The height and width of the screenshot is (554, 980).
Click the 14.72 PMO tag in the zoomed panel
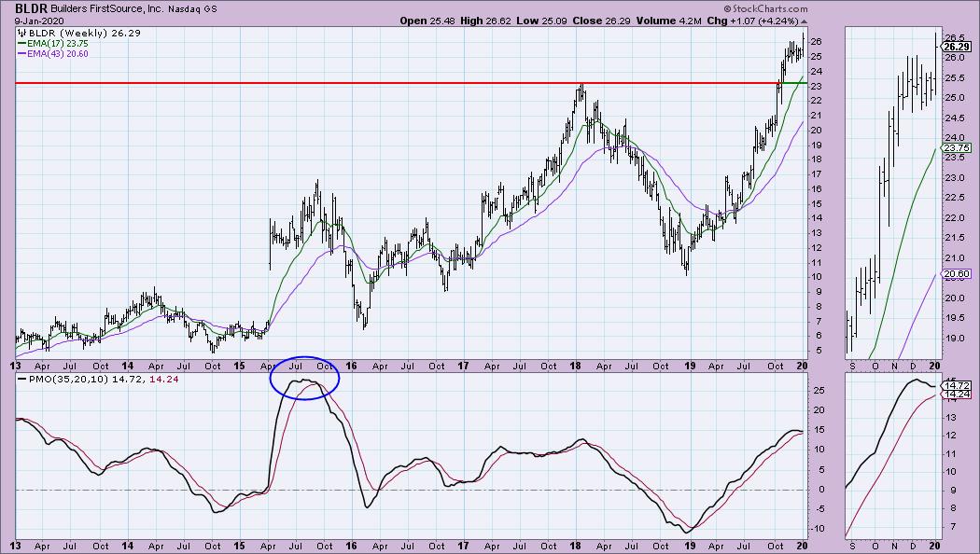click(x=957, y=387)
